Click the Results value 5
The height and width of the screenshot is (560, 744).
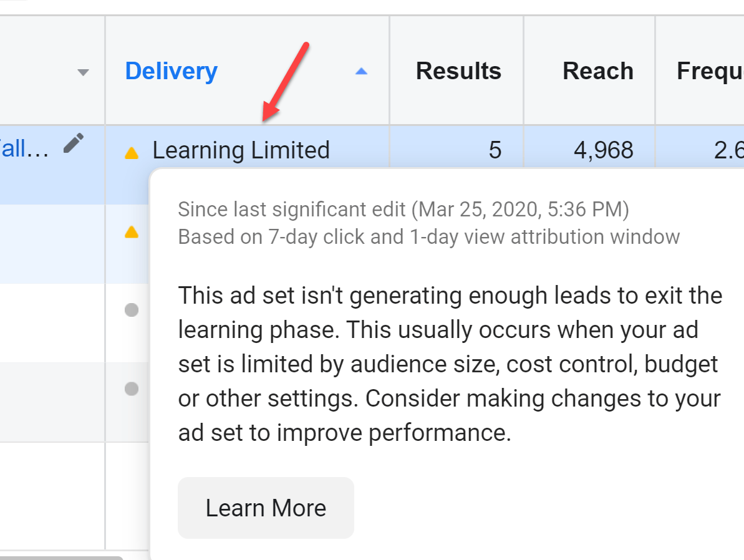495,150
